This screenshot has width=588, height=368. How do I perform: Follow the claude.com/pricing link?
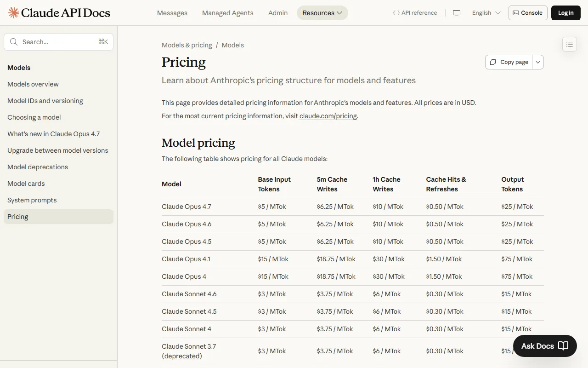[328, 116]
